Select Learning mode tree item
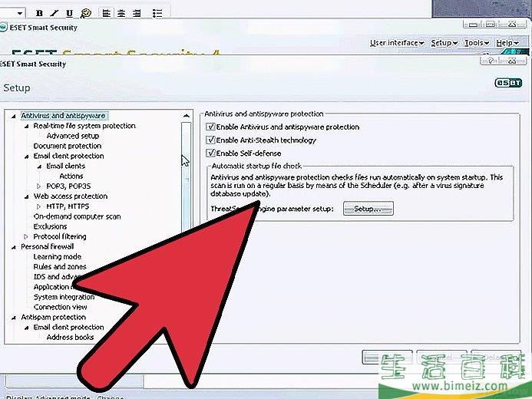The image size is (532, 399). (x=58, y=256)
